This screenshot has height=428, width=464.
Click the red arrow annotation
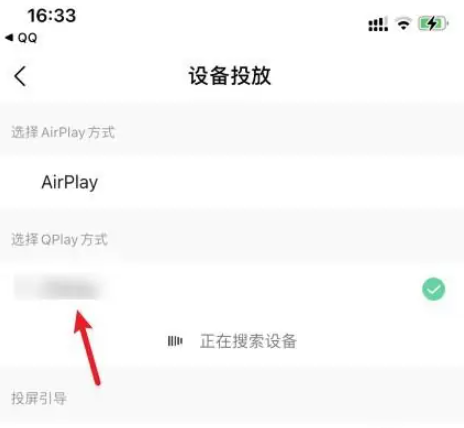(x=86, y=347)
